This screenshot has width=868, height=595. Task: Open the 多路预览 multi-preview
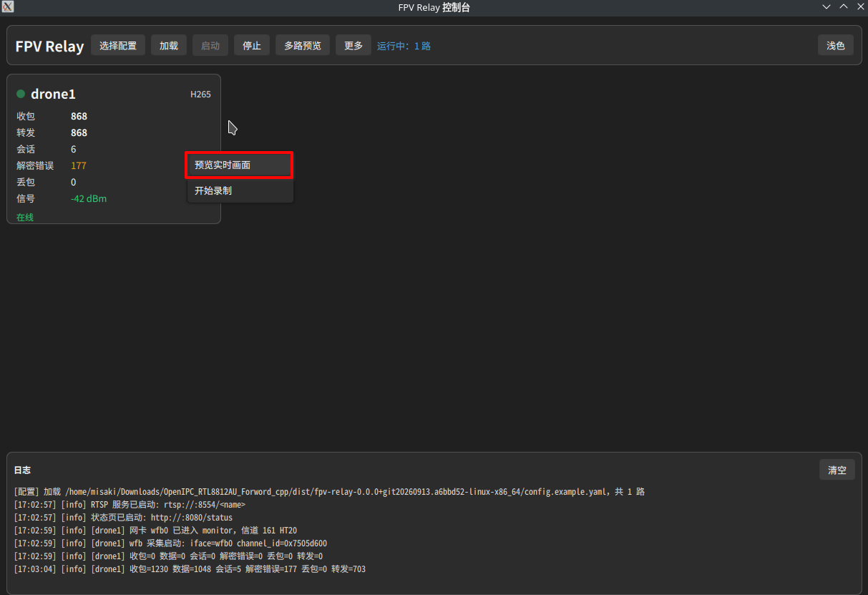[303, 45]
